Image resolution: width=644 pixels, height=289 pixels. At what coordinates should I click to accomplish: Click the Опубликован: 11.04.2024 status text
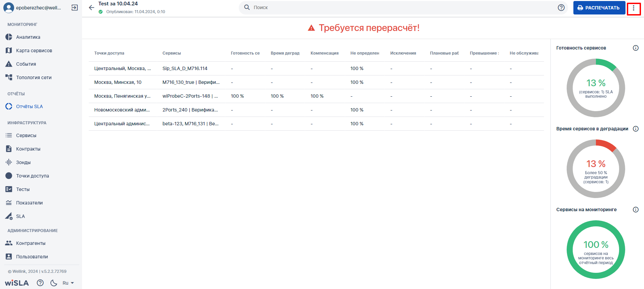click(136, 12)
